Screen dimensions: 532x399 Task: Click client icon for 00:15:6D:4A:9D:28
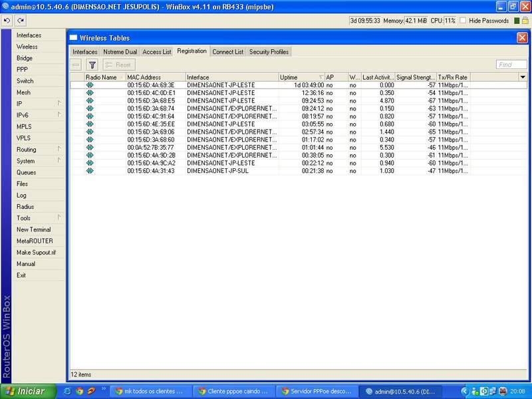[90, 156]
